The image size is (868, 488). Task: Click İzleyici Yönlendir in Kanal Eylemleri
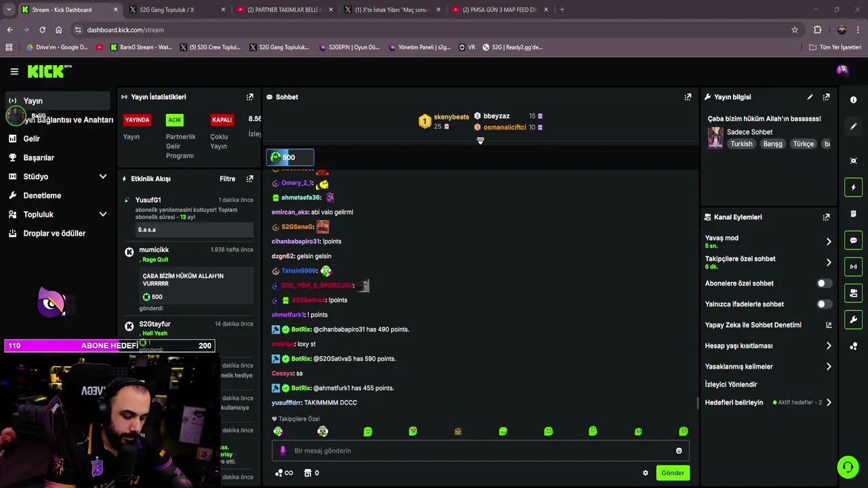tap(731, 385)
